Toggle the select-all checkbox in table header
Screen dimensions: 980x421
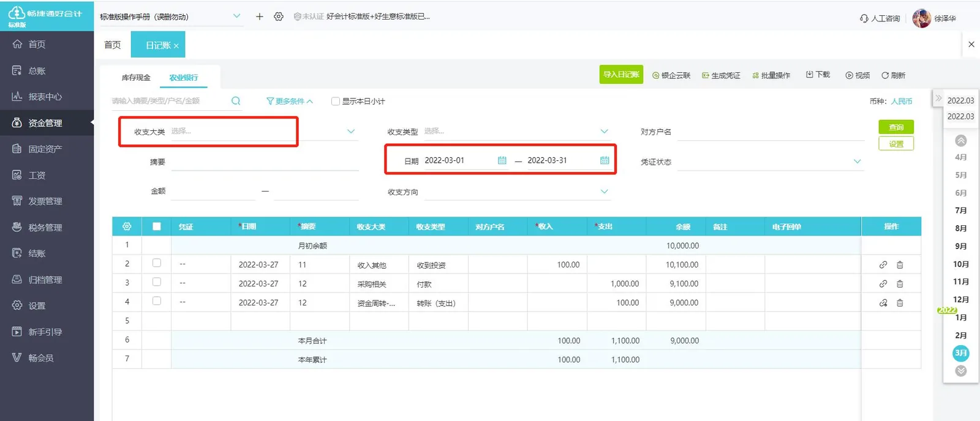point(157,226)
